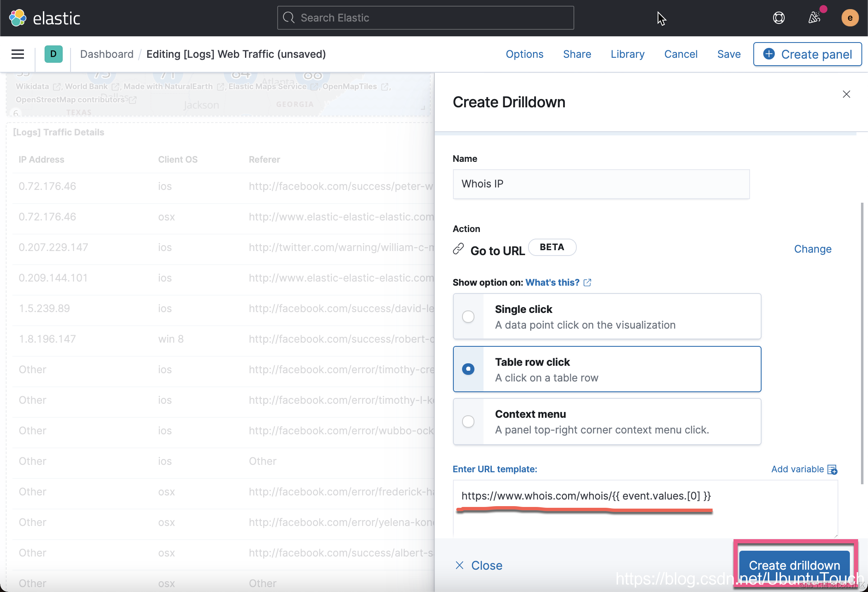Open the Share menu
868x592 pixels.
[577, 54]
